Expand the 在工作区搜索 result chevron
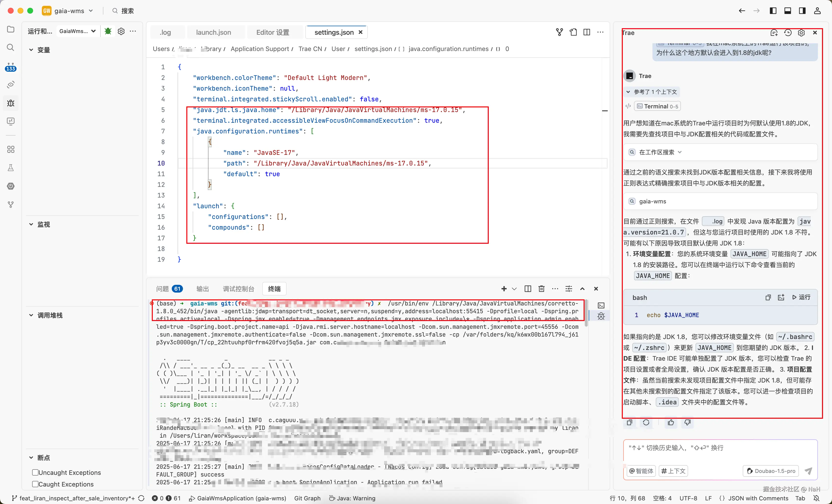Screen dimensions: 832x504 680,152
